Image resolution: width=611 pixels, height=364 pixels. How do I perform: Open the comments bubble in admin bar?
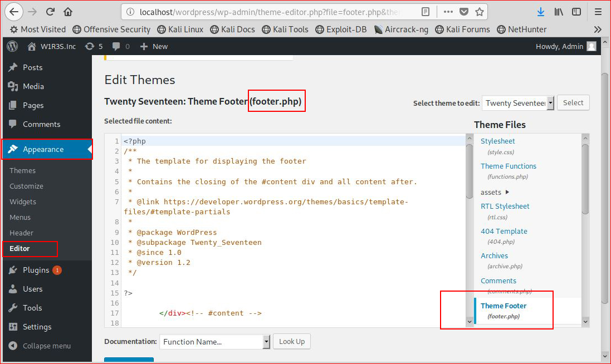(121, 46)
